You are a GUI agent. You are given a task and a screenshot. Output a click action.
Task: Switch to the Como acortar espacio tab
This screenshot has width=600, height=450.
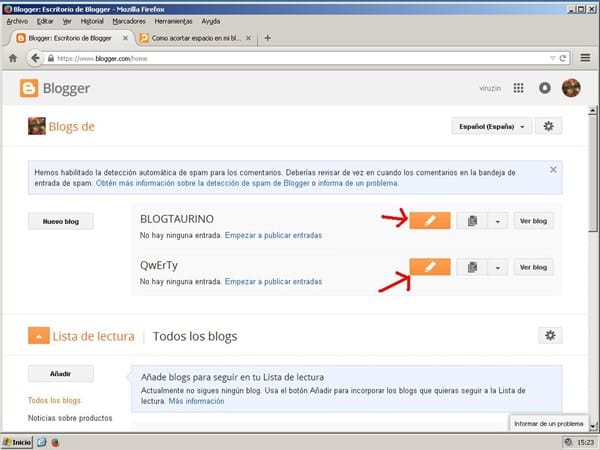[196, 38]
